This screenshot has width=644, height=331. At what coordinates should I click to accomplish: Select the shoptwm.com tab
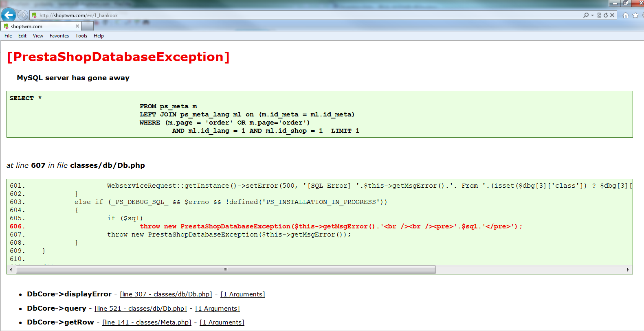[41, 26]
